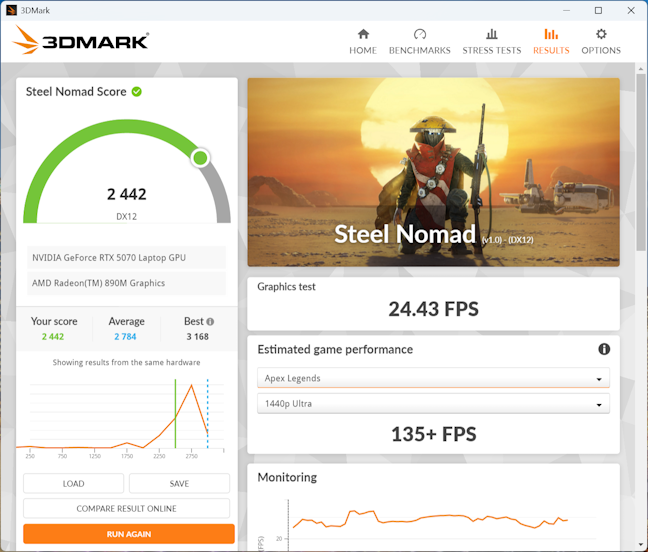This screenshot has height=552, width=648.
Task: Click the scrollbar down arrow
Action: coord(641,545)
